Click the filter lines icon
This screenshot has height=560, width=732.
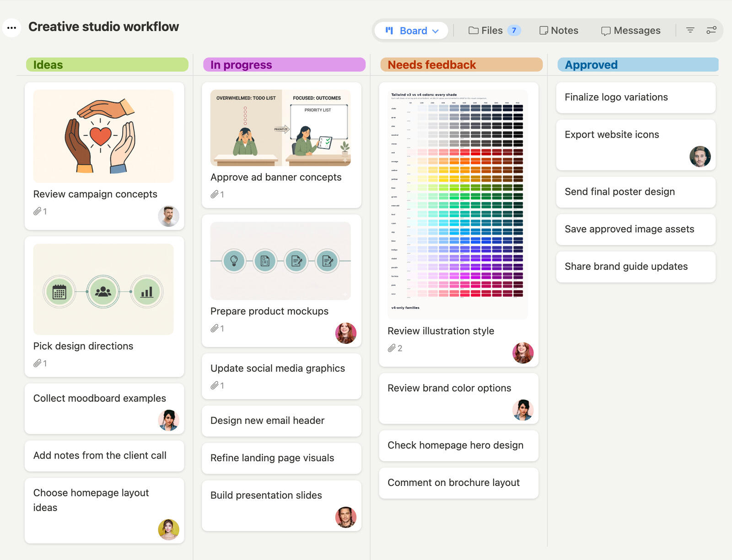[x=690, y=30]
